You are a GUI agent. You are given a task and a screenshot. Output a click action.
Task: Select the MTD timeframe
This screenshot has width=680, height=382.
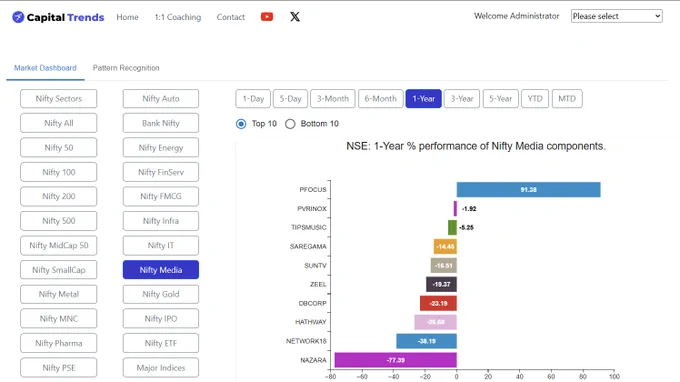pos(567,99)
